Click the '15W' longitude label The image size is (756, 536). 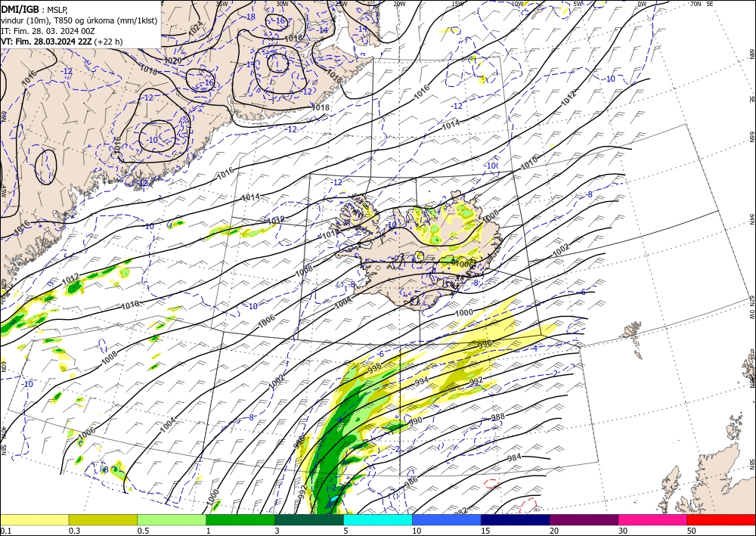tap(458, 4)
